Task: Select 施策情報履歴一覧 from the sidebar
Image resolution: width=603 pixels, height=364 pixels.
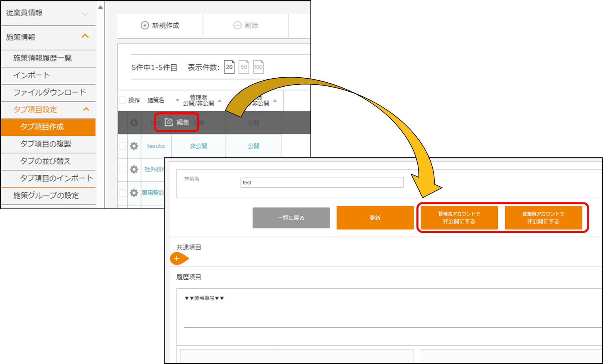Action: point(42,58)
